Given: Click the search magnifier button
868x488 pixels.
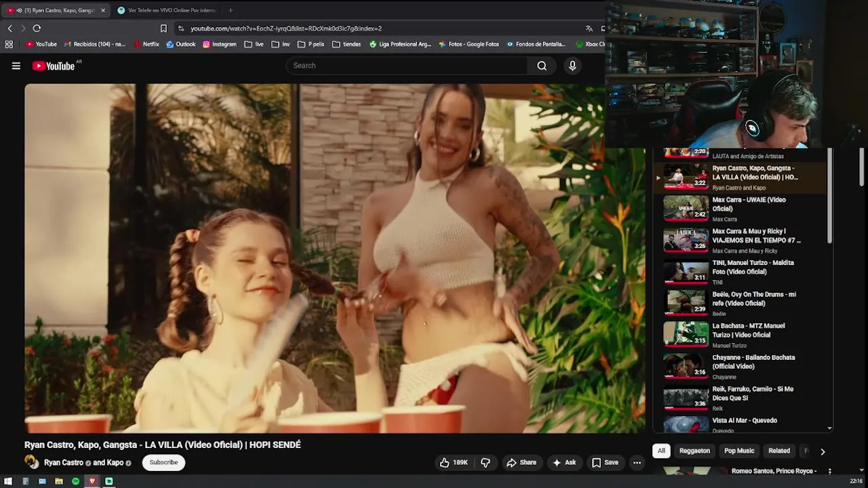Looking at the screenshot, I should [542, 66].
